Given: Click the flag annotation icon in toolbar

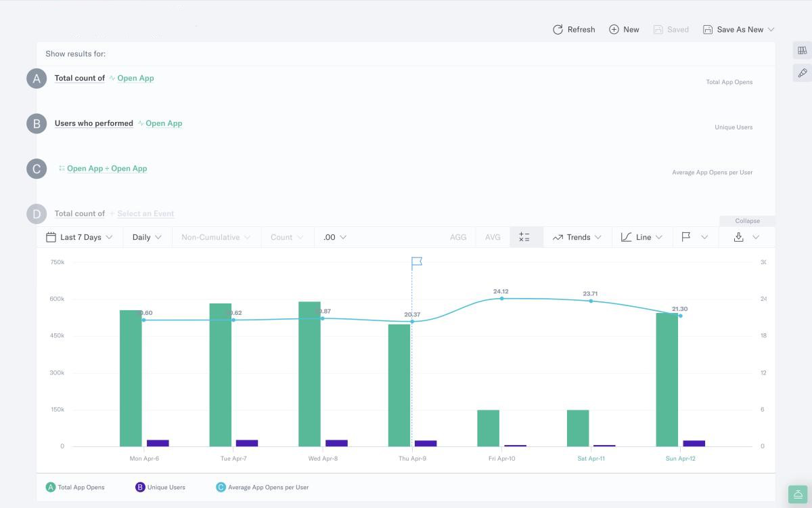Looking at the screenshot, I should (x=686, y=237).
